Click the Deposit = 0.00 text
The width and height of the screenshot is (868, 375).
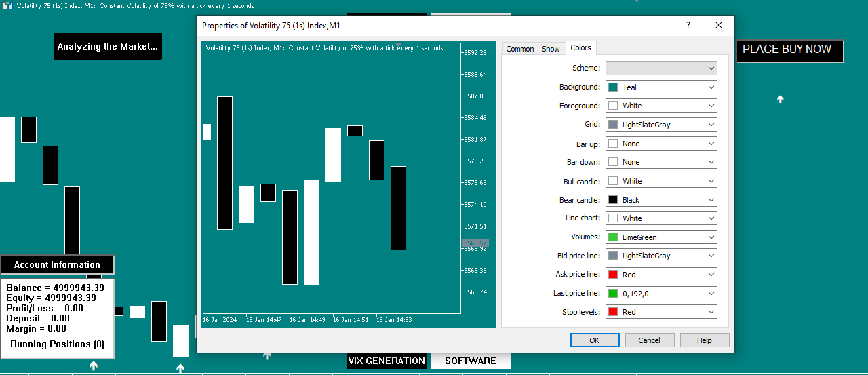coord(38,318)
